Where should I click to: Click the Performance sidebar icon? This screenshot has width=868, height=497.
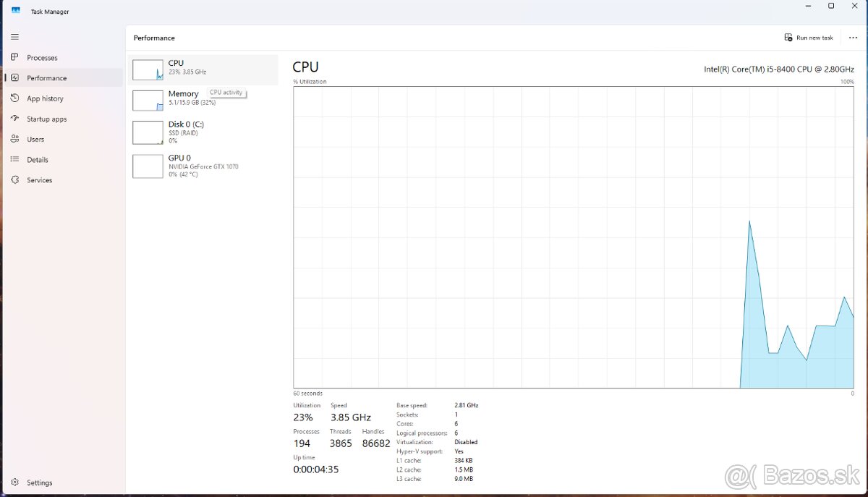click(14, 78)
